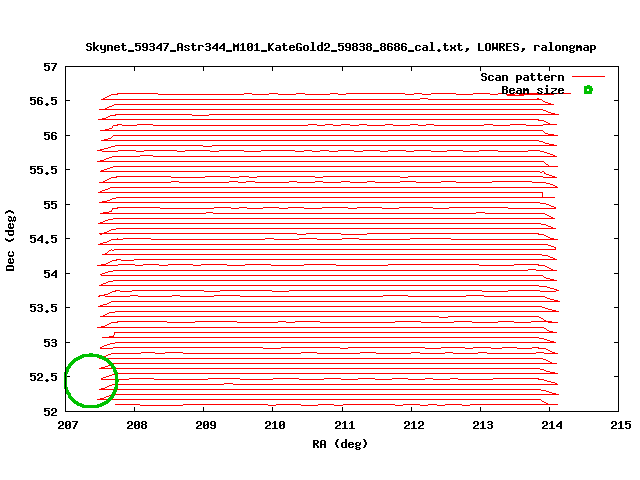Click the Dec tick label 52
Viewport: 640px width, 480px height.
(x=51, y=412)
